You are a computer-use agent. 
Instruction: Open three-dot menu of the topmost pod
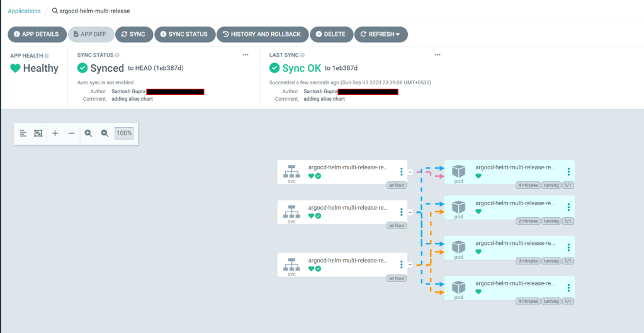[568, 172]
